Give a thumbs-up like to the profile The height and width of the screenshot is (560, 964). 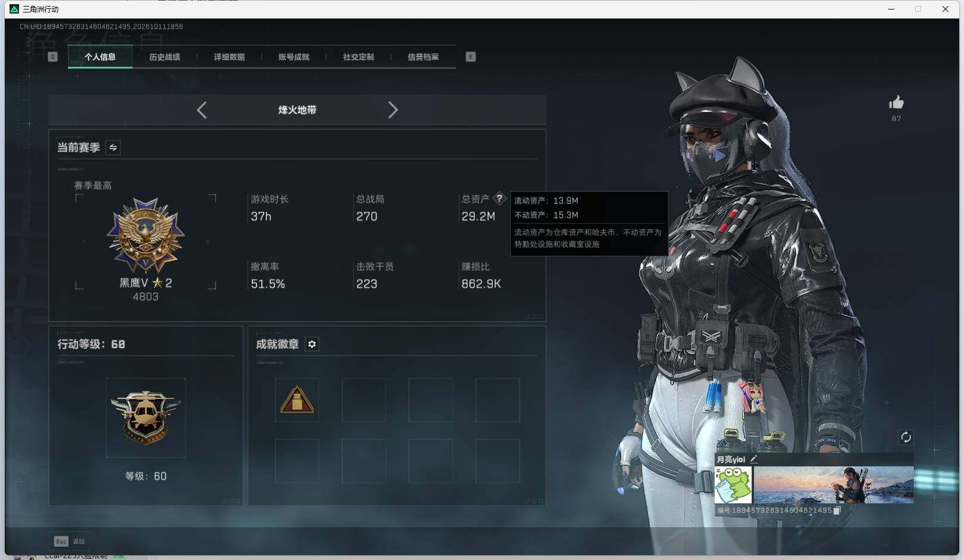pyautogui.click(x=896, y=103)
